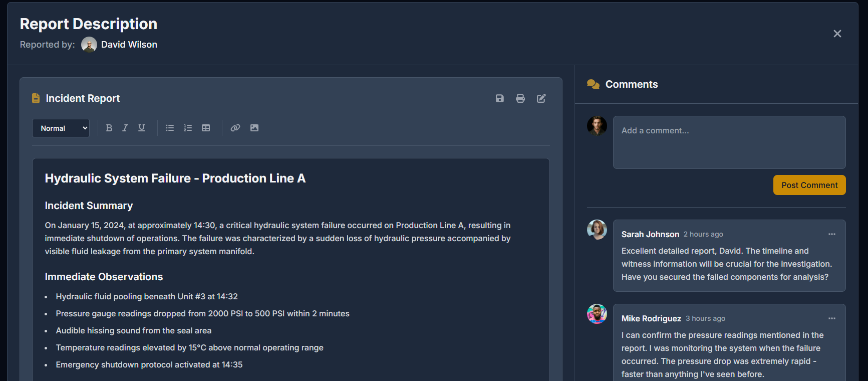
Task: Open options menu on Sarah Johnson's comment
Action: [832, 234]
